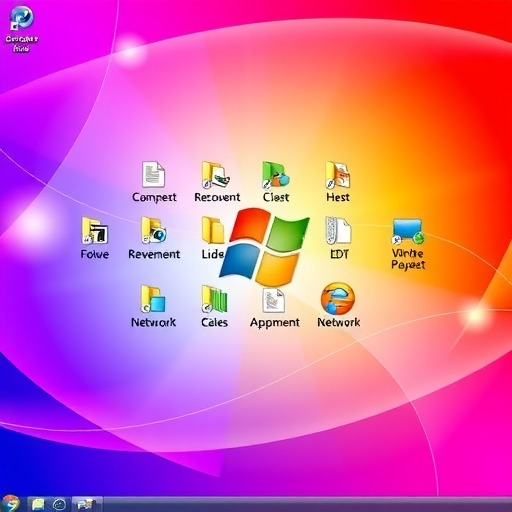Open the Clast green folder icon
512x512 pixels.
pos(276,175)
